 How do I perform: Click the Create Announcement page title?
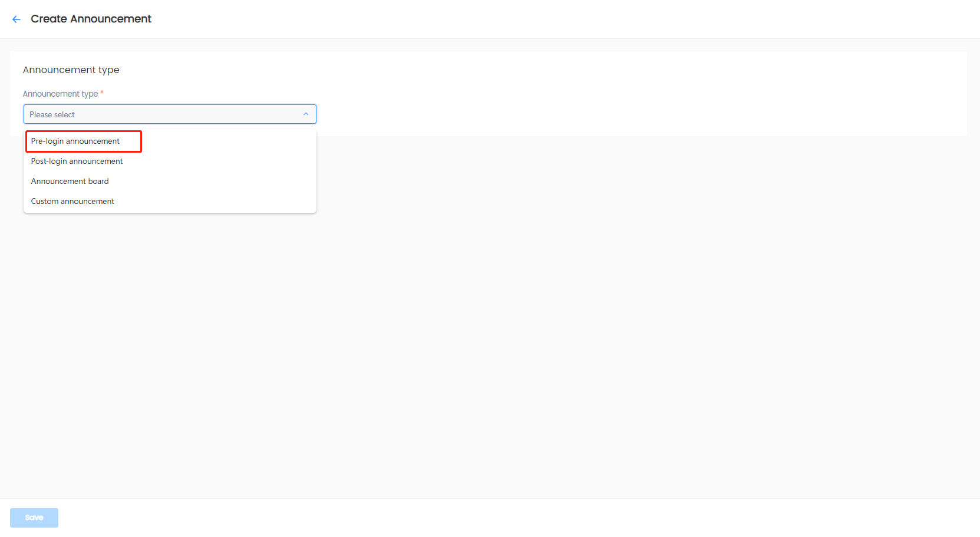[91, 19]
